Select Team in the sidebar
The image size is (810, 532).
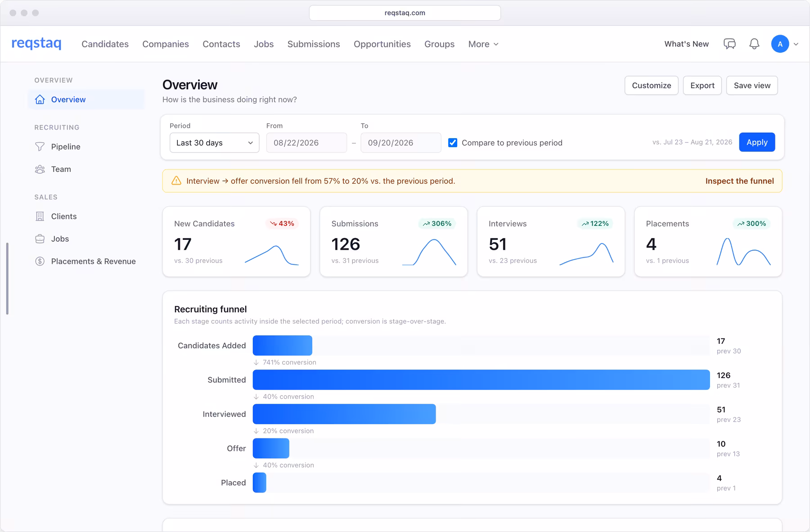click(86, 169)
